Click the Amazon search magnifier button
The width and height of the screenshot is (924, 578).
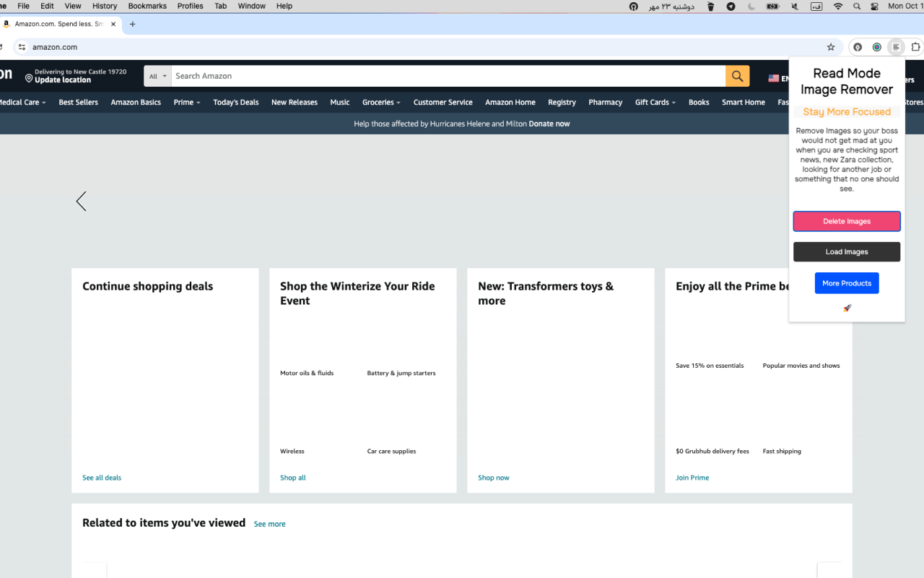[x=737, y=76]
